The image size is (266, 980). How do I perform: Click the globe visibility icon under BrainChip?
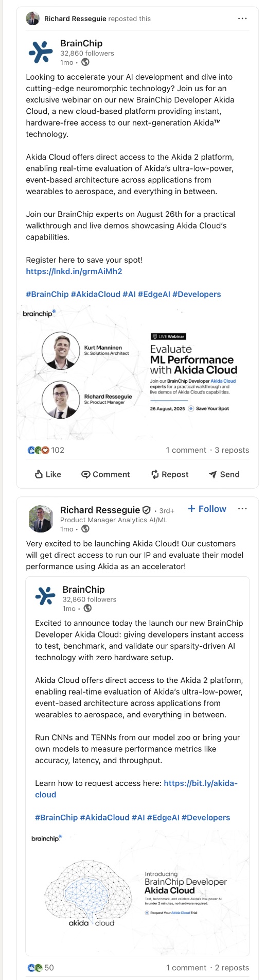[x=85, y=62]
